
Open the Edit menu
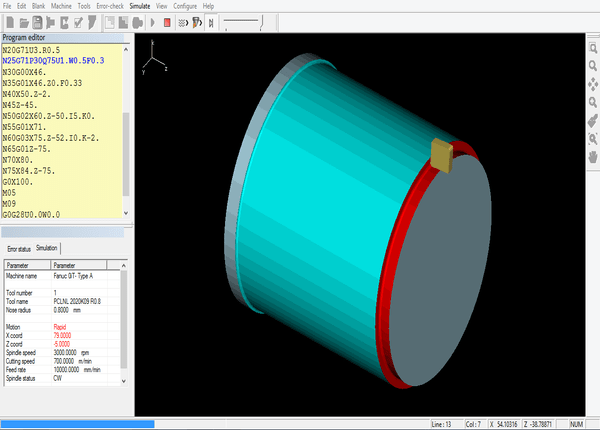coord(21,6)
